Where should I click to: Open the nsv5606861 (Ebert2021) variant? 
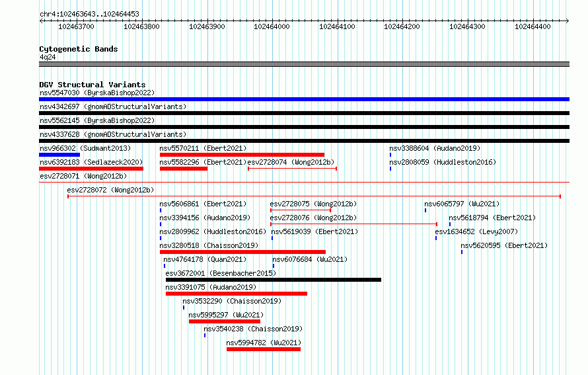[203, 204]
